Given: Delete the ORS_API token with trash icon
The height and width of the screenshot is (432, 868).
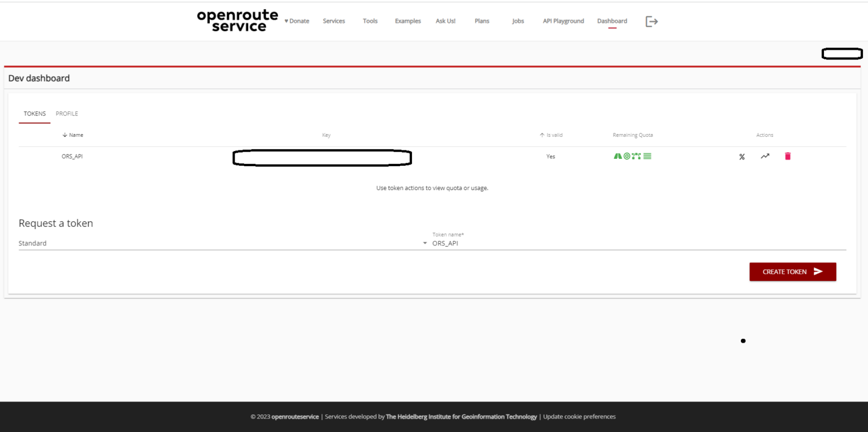Looking at the screenshot, I should (x=788, y=157).
